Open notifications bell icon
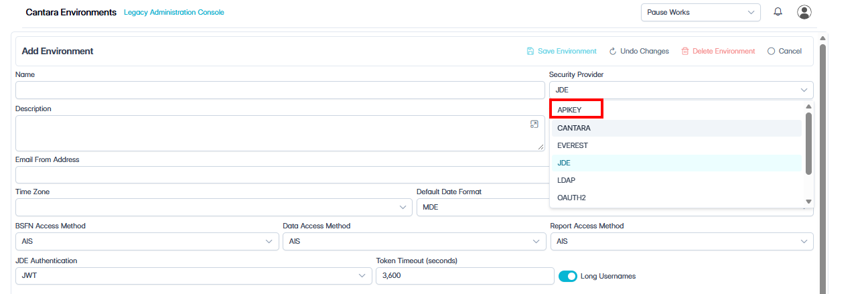Viewport: 868px width, 294px height. (x=778, y=12)
